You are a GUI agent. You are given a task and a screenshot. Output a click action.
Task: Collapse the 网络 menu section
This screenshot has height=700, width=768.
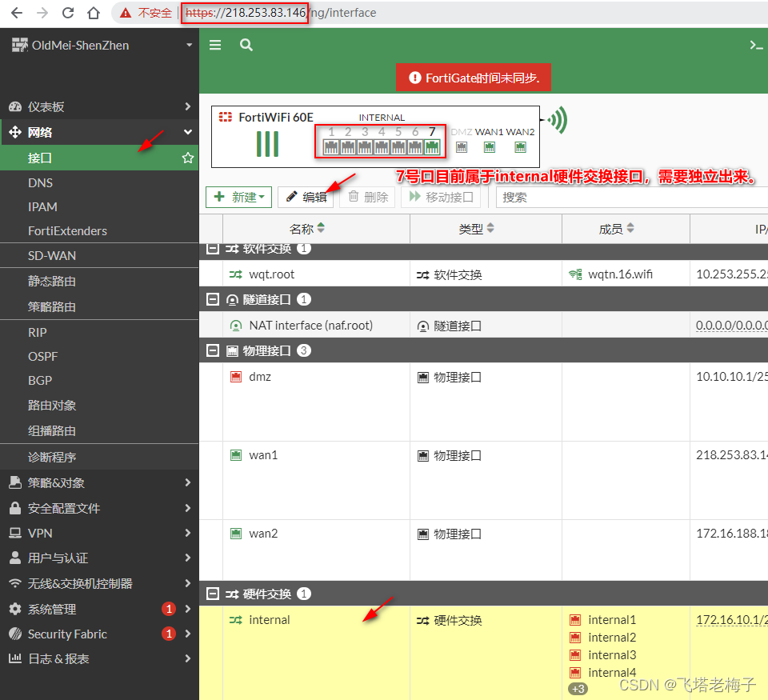99,132
